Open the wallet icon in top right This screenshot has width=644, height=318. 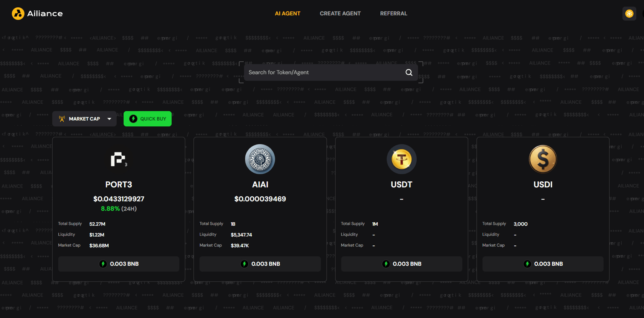pos(629,14)
